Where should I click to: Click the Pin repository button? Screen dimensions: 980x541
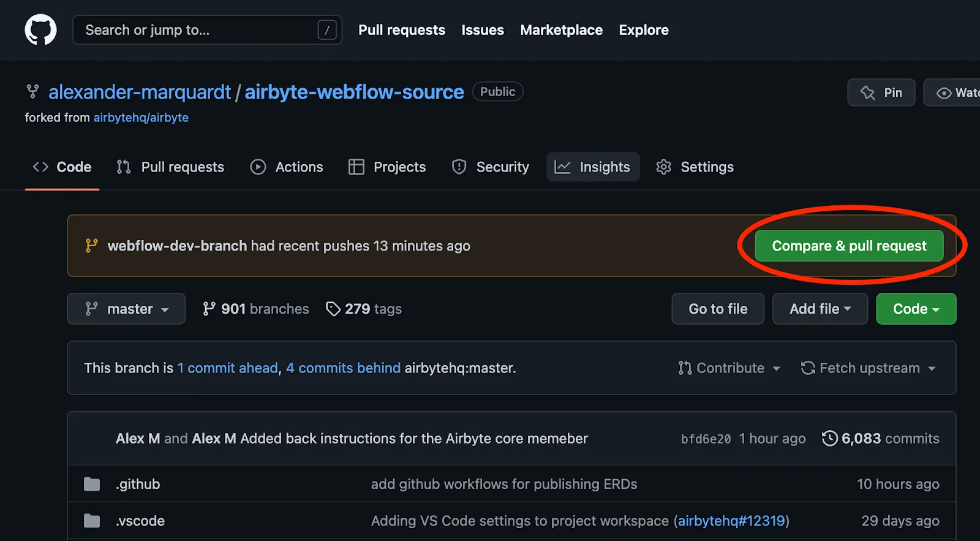[x=881, y=93]
